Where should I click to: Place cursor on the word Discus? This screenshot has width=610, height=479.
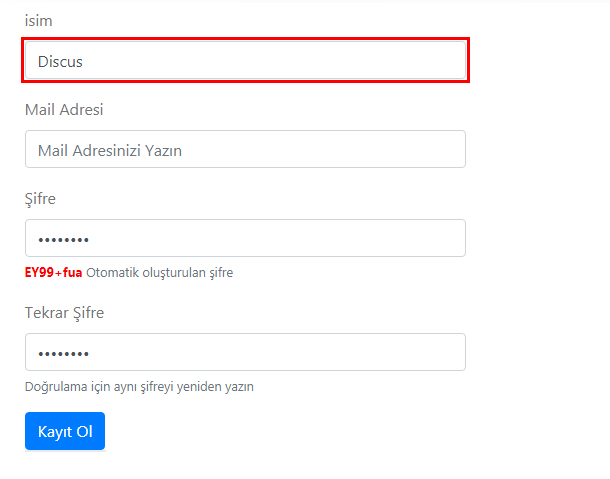[60, 61]
